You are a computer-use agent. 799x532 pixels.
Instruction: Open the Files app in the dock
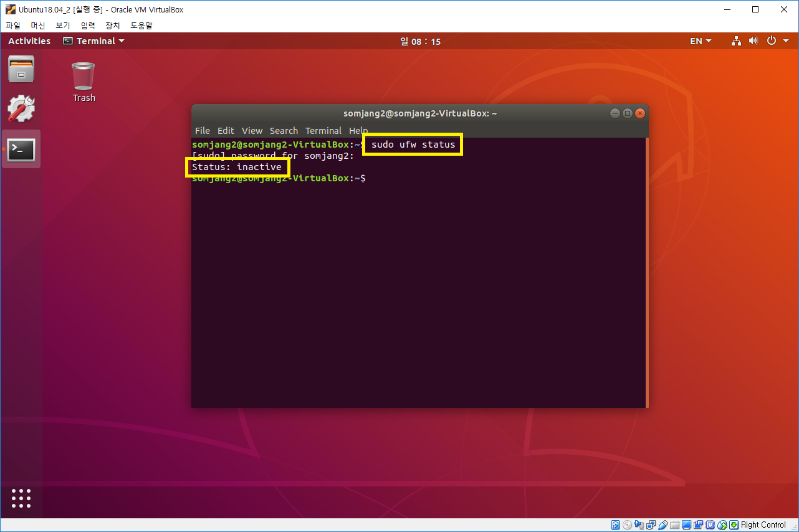click(21, 69)
